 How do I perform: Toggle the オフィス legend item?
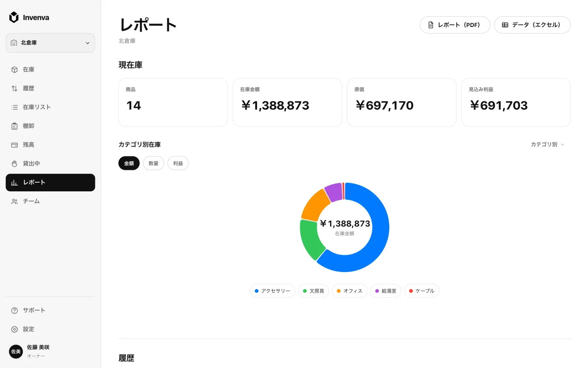pyautogui.click(x=349, y=291)
